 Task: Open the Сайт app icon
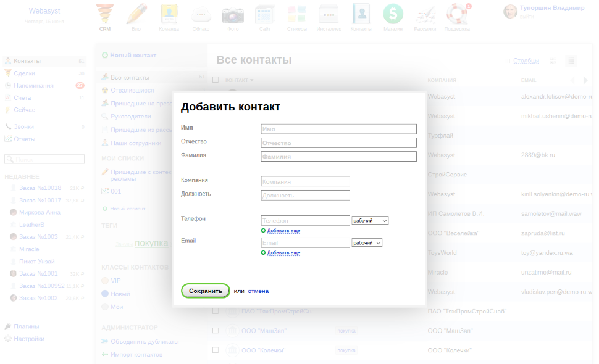(x=265, y=14)
